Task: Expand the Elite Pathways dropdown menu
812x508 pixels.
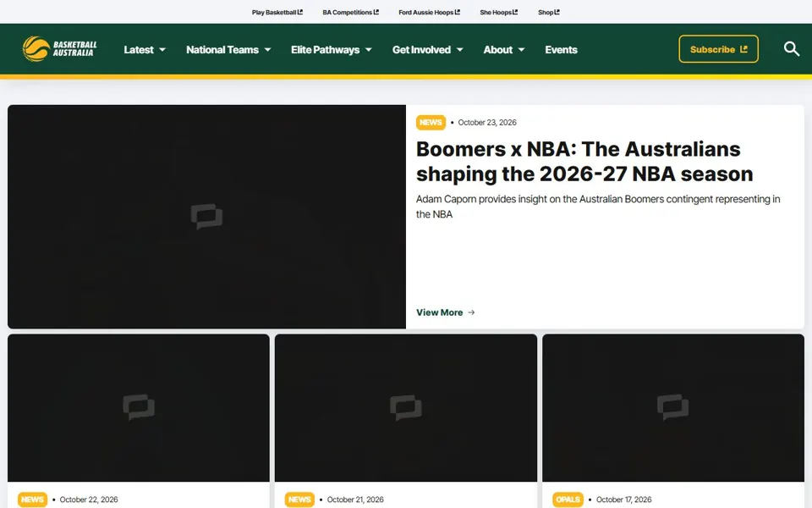Action: point(332,50)
